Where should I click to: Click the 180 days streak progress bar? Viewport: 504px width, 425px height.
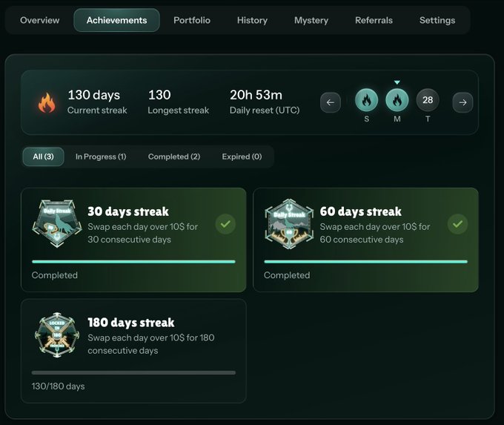(x=133, y=372)
